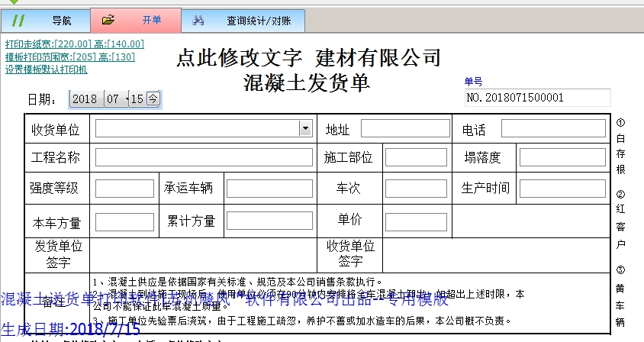
Task: Click the 电话 input field
Action: [x=553, y=129]
